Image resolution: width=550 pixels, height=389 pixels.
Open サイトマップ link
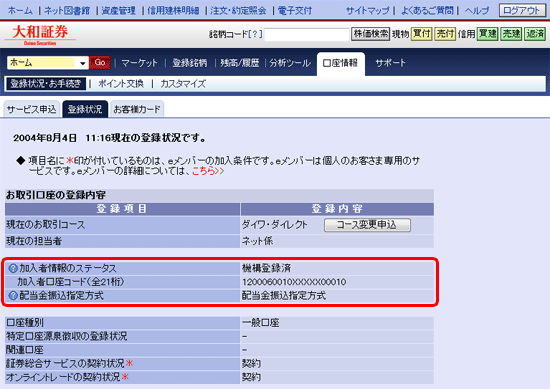tap(368, 11)
